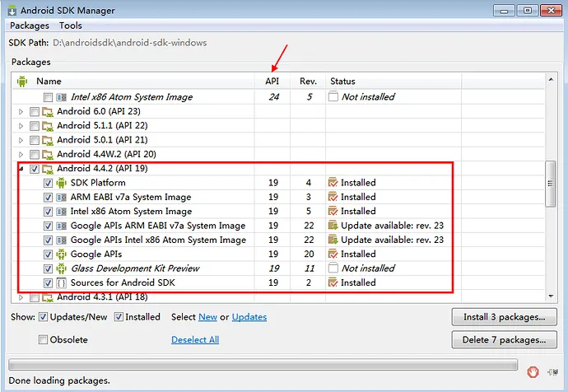Click the Deselect All link
Image resolution: width=568 pixels, height=392 pixels.
click(195, 339)
